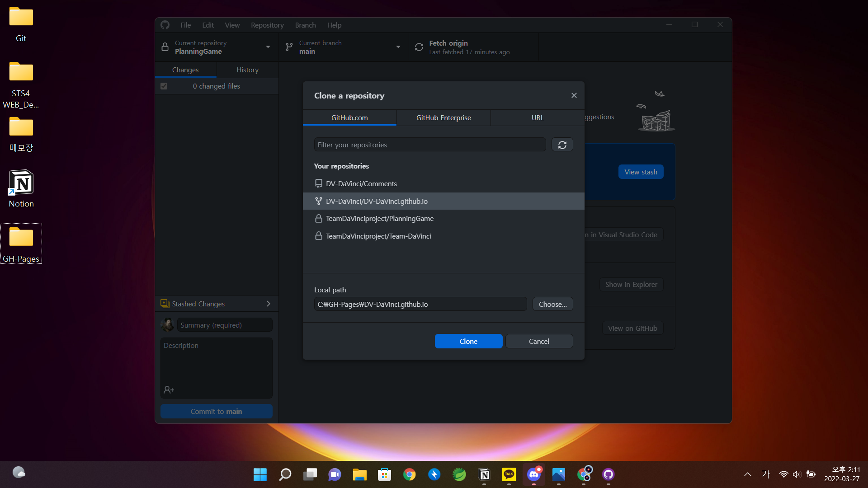The image size is (868, 488).
Task: Expand the Stashed Changes section
Action: [216, 304]
